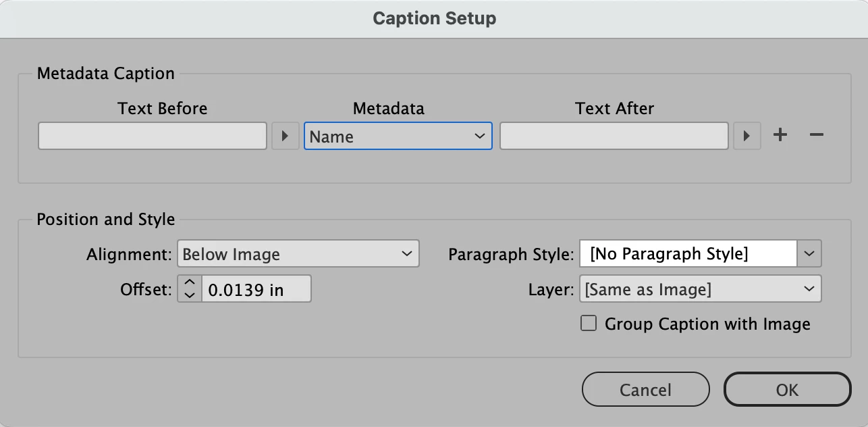Enable Group Caption with Image checkbox
Viewport: 868px width, 427px height.
pos(589,324)
